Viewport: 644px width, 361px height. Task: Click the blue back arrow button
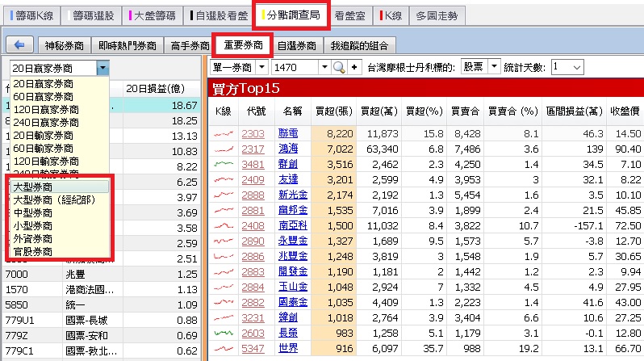19,44
